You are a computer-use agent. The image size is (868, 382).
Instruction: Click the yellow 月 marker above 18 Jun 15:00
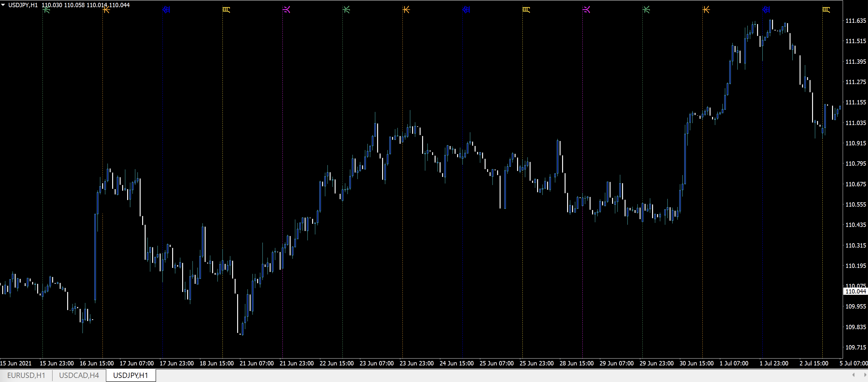click(226, 9)
